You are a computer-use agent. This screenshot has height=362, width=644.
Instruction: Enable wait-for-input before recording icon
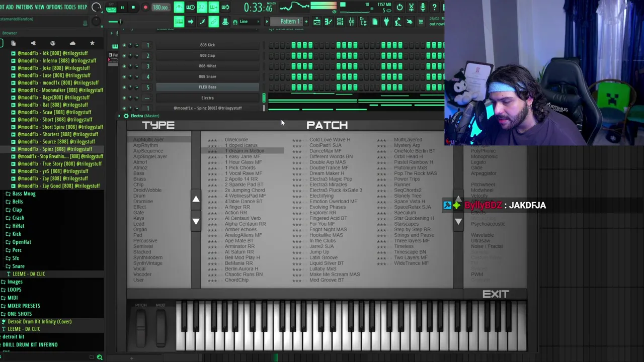(x=191, y=8)
